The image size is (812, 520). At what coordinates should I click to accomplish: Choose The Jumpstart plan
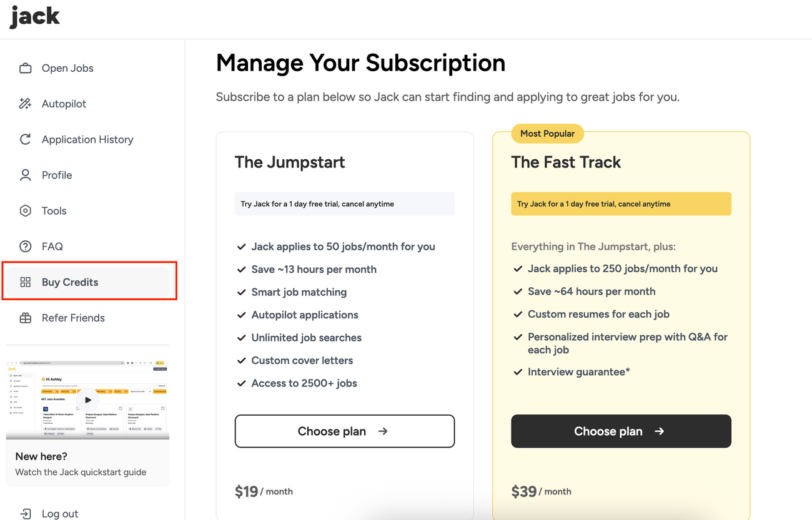[x=344, y=431]
